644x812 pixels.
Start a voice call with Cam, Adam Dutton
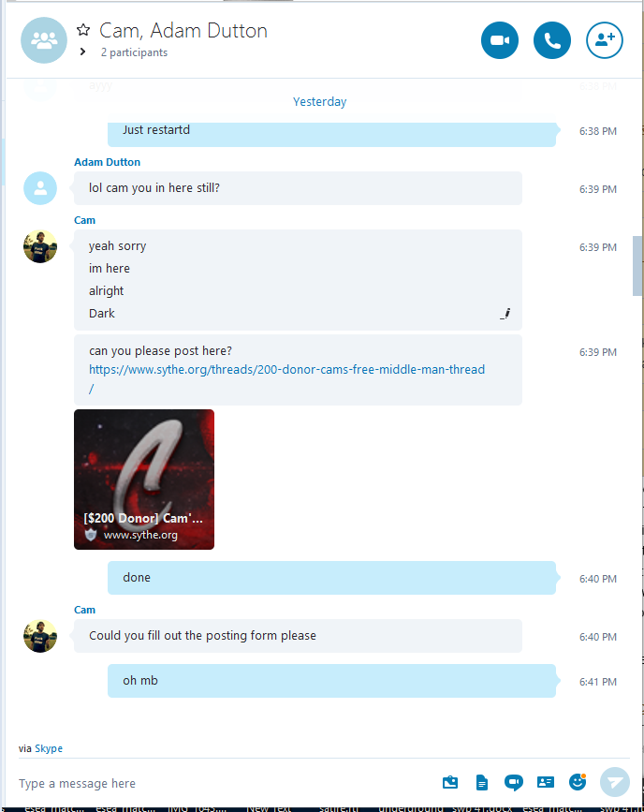pos(552,40)
